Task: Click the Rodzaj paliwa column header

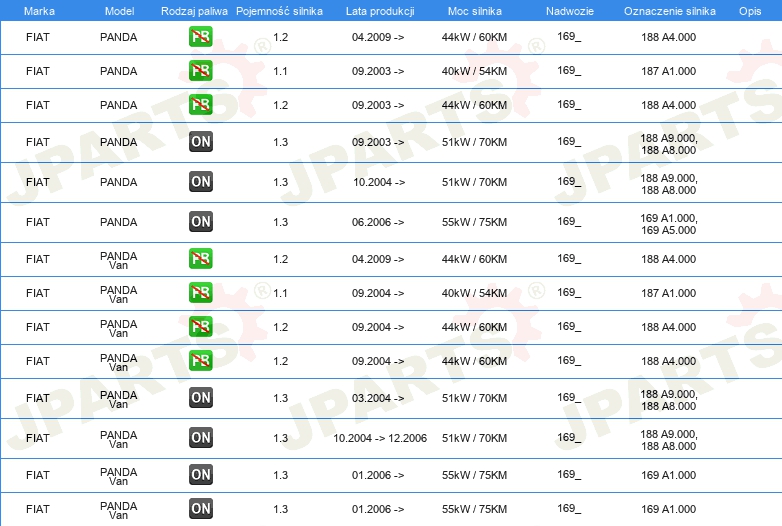Action: pos(194,11)
